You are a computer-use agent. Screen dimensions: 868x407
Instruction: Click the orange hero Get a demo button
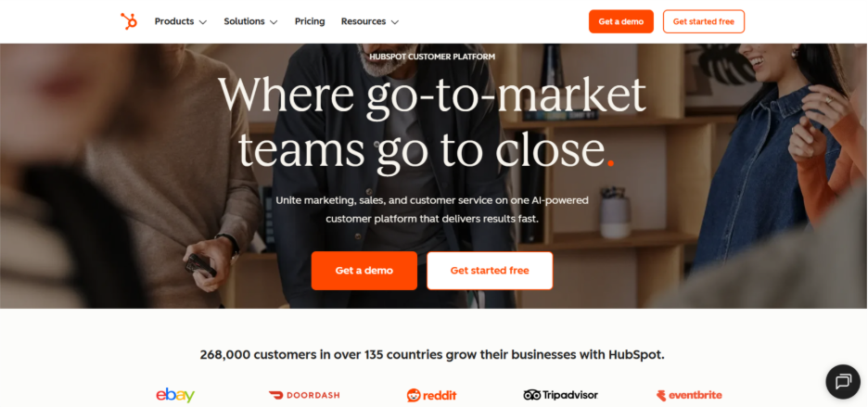tap(364, 271)
